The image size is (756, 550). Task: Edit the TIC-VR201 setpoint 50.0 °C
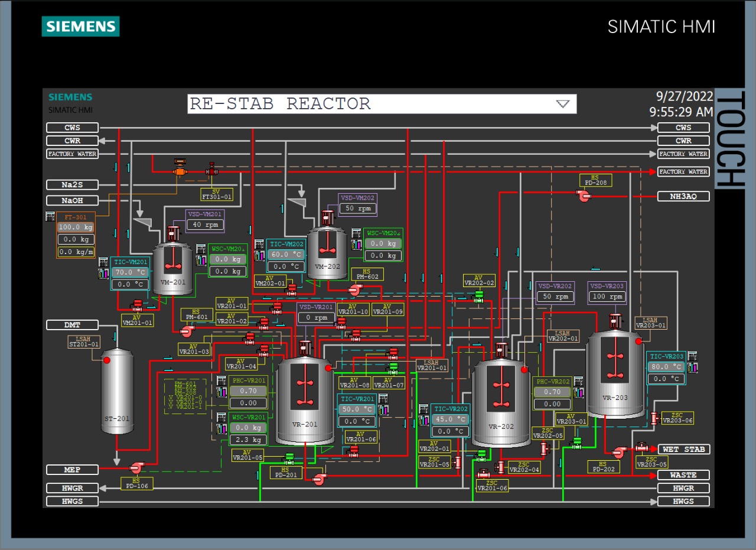[x=357, y=409]
